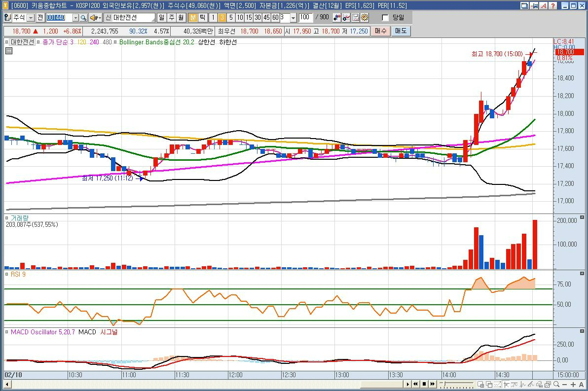Click the horizontal scrollbar left arrow
The image size is (588, 391).
(7, 384)
